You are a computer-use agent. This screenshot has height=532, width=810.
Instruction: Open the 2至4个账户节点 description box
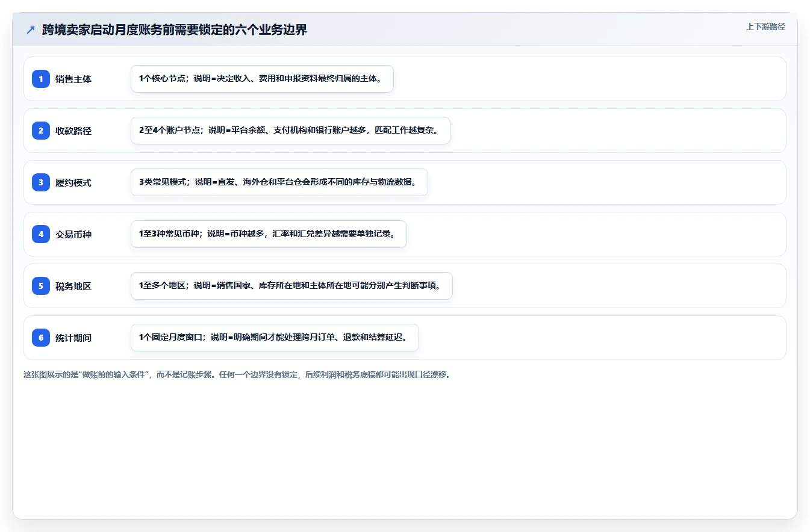(290, 131)
